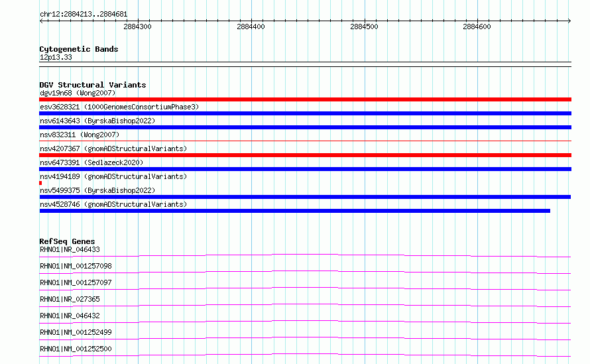Select variant dgv19n68 (Wong2007) label
This screenshot has height=364, width=590.
tap(78, 93)
